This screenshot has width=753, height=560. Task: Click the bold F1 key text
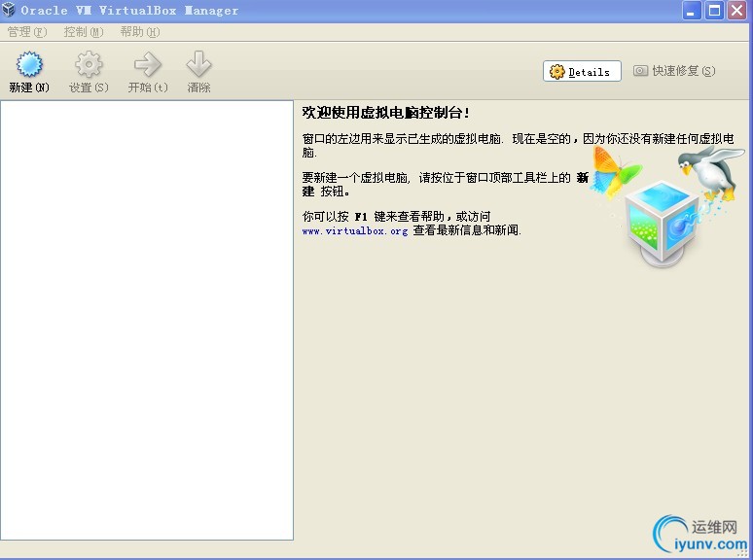tap(361, 217)
